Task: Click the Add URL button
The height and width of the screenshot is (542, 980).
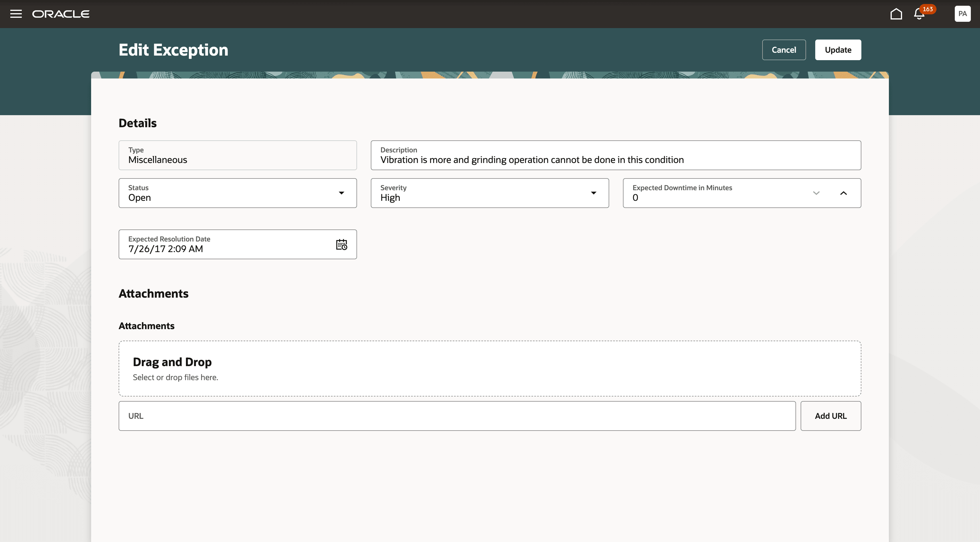Action: click(830, 416)
